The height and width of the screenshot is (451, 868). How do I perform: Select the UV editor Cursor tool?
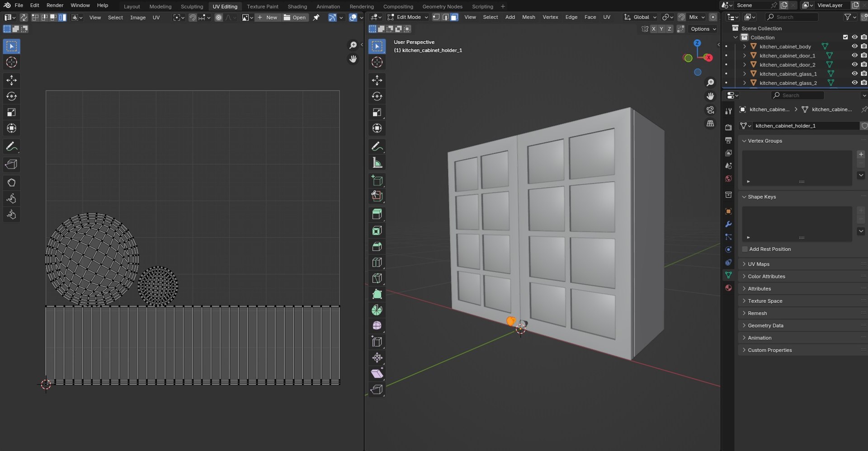point(12,62)
